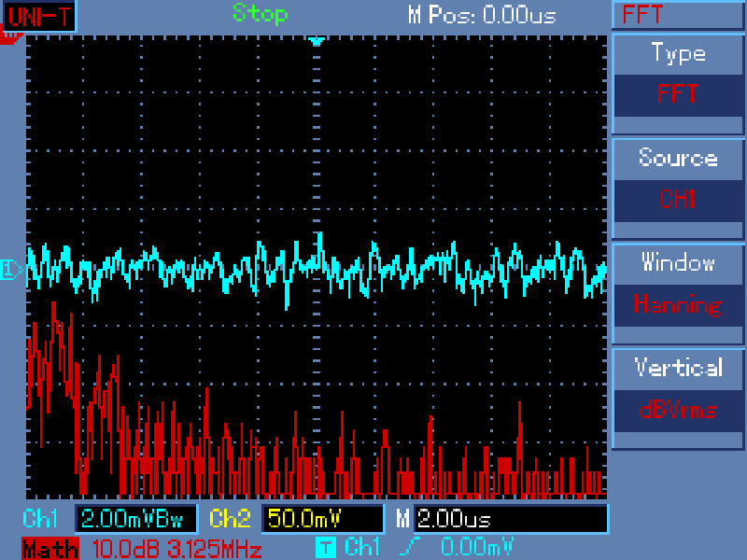Change the CH1 source value
The width and height of the screenshot is (747, 560).
678,200
